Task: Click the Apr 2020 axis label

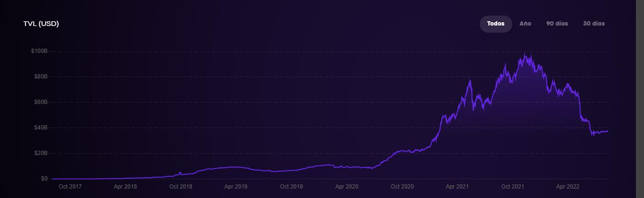Action: pyautogui.click(x=347, y=187)
